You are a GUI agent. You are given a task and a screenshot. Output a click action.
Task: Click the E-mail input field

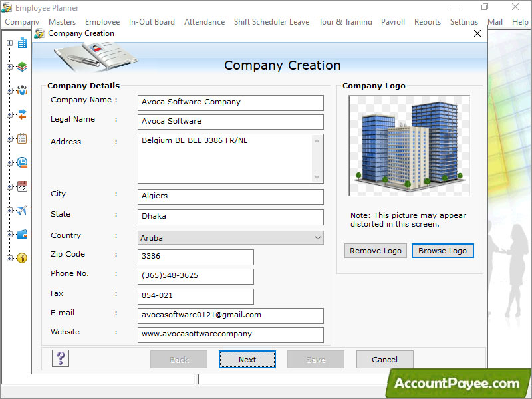[230, 315]
